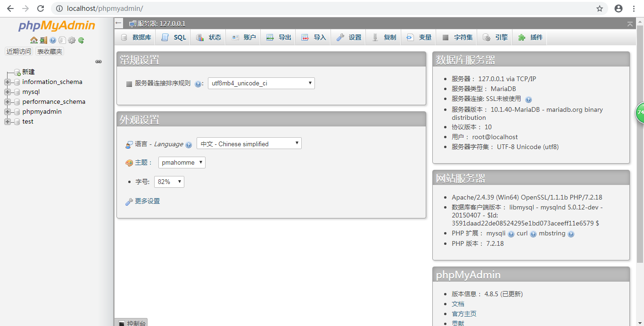The image size is (644, 326).
Task: Select the test database name
Action: [28, 122]
